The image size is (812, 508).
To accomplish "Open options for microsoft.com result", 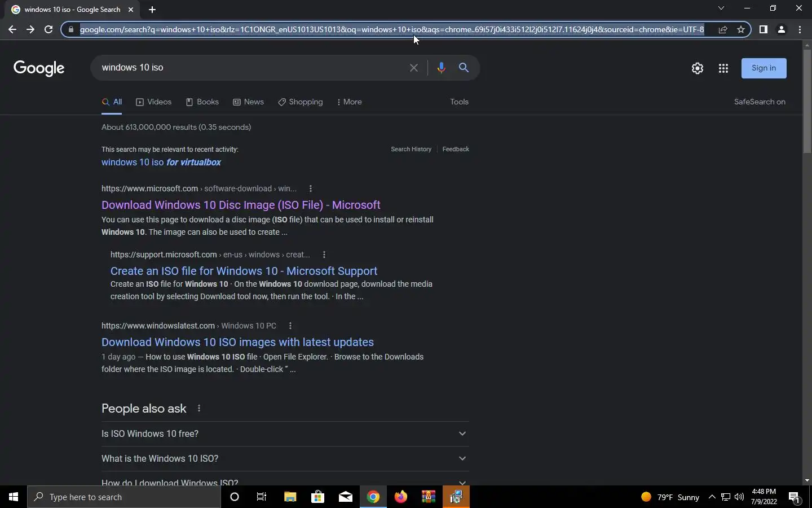I will coord(311,189).
